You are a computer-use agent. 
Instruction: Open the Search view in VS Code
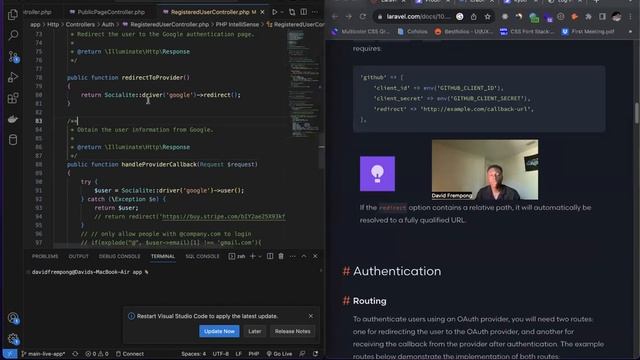coord(13,36)
